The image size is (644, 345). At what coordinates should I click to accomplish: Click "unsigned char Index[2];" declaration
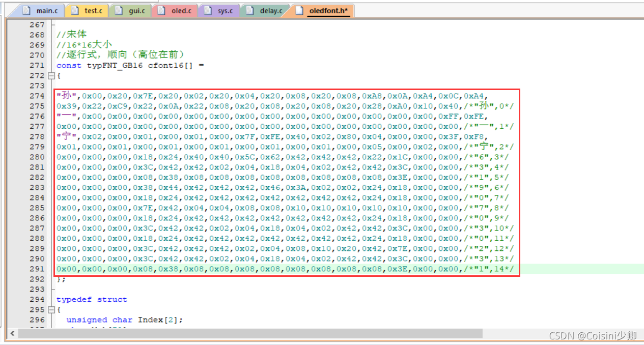(124, 320)
